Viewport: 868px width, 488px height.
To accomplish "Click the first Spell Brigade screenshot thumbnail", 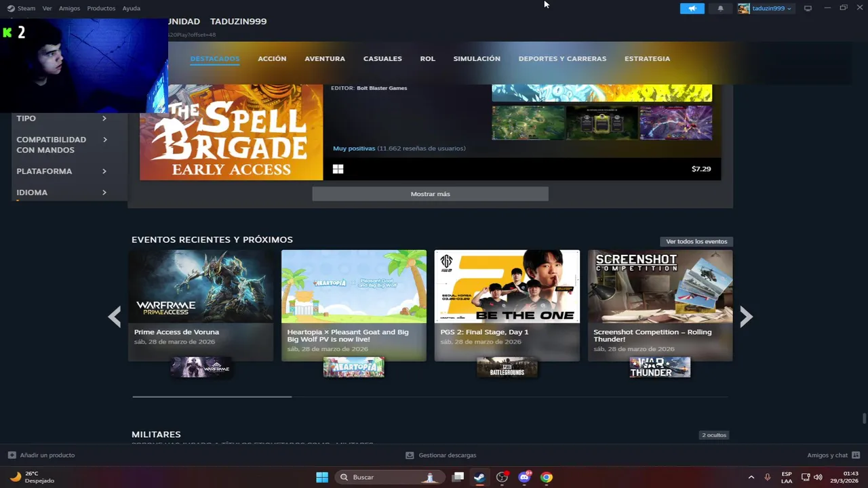I will (528, 123).
